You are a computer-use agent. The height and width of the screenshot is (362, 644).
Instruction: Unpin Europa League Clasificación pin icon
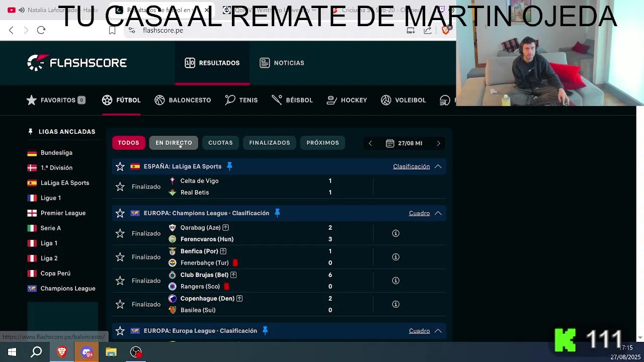pos(265,331)
